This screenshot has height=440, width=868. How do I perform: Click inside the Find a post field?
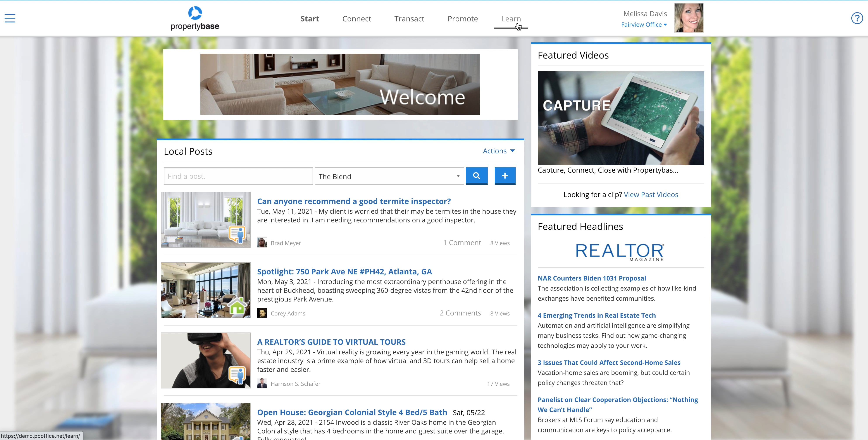238,176
